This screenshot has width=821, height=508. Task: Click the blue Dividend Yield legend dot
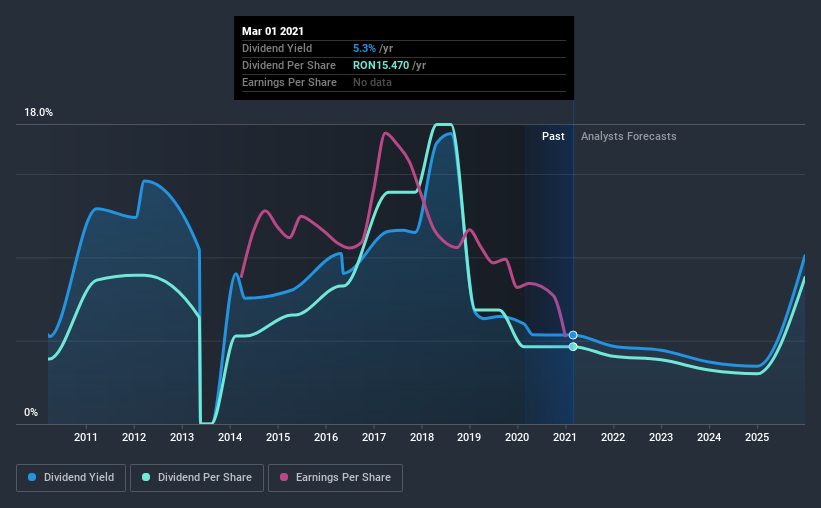click(x=32, y=477)
